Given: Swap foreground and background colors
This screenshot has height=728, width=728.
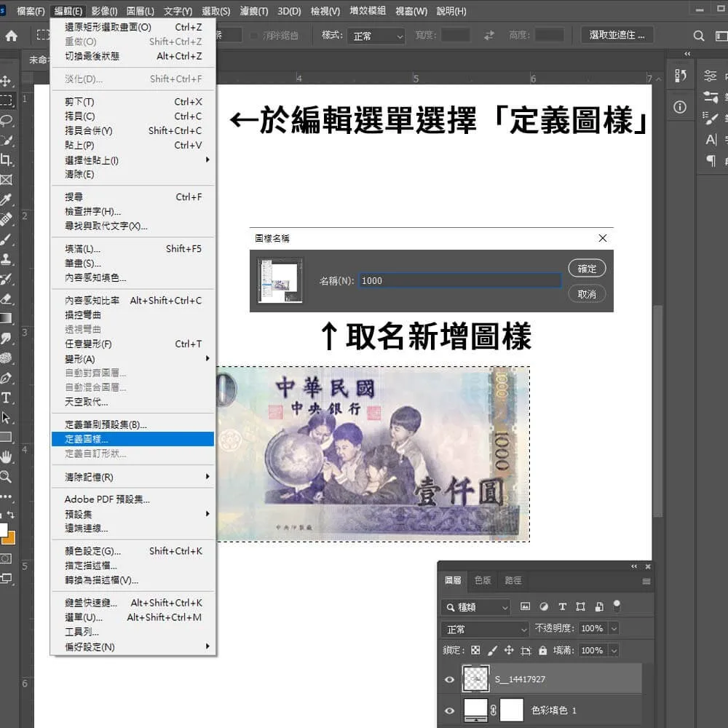Looking at the screenshot, I should [10, 515].
